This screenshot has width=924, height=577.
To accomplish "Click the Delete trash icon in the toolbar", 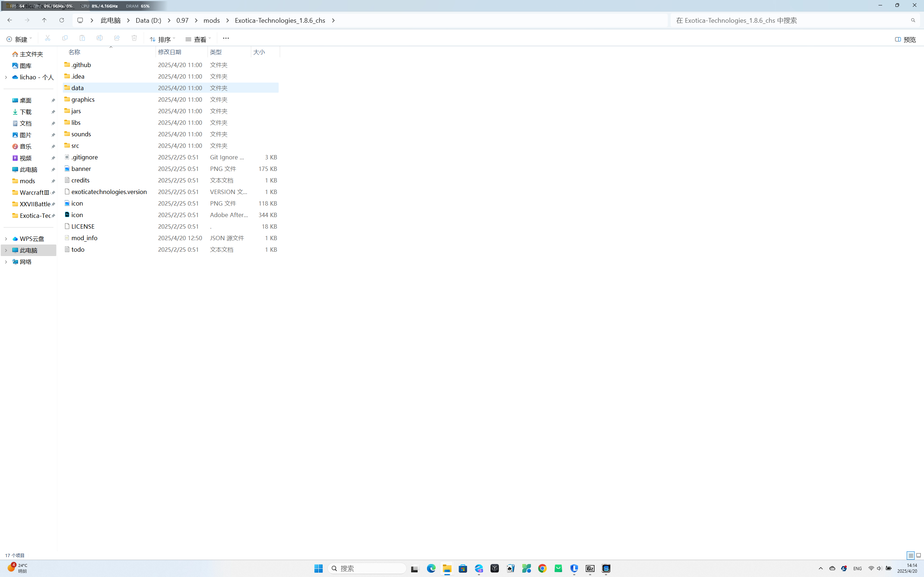I will click(x=134, y=38).
